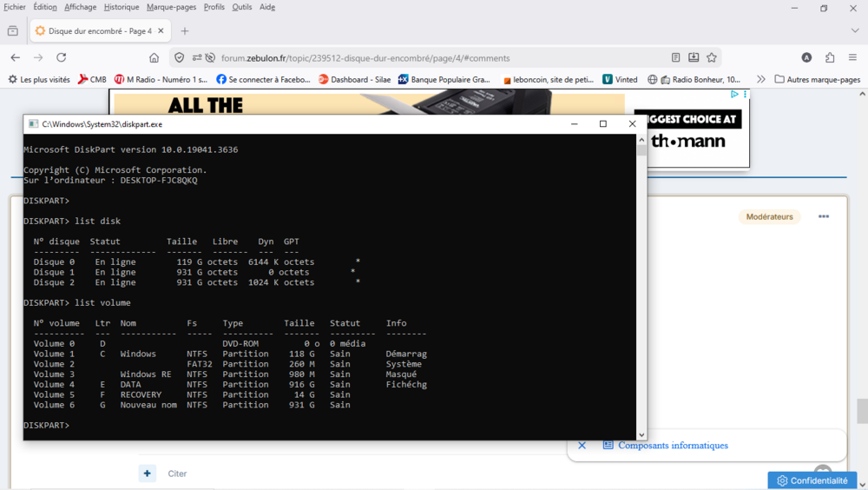Open recent tabs list icon

13,31
